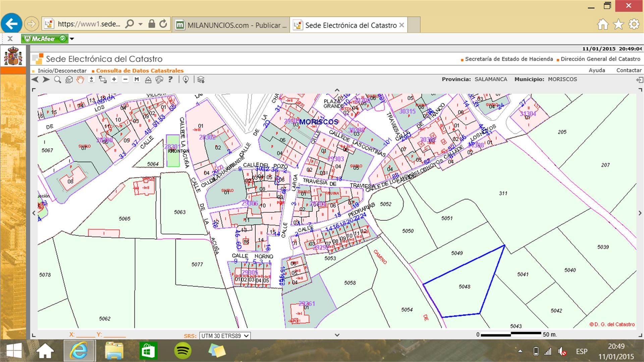Click parcel number 5058 label
The height and width of the screenshot is (362, 644).
coord(350,283)
